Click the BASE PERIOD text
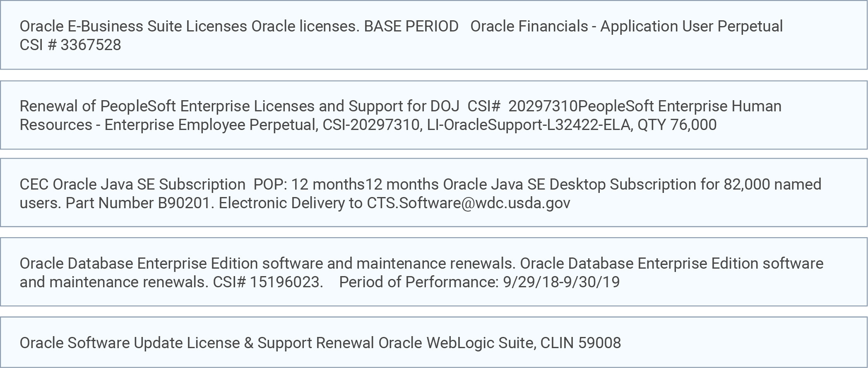Viewport: 868px width, 368px height. click(411, 26)
